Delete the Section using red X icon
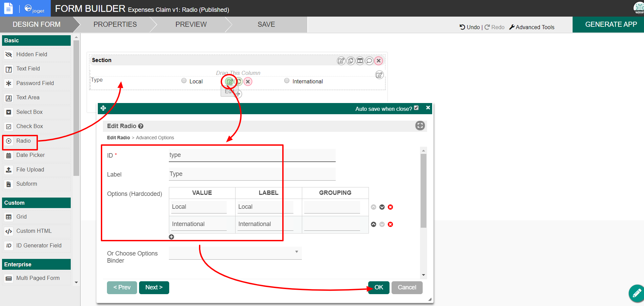The image size is (644, 306). pos(379,61)
